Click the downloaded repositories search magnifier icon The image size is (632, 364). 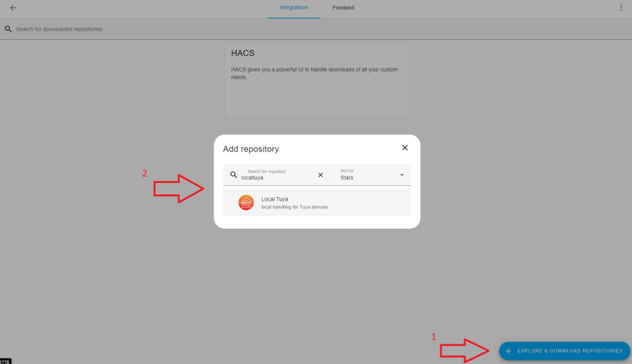8,29
